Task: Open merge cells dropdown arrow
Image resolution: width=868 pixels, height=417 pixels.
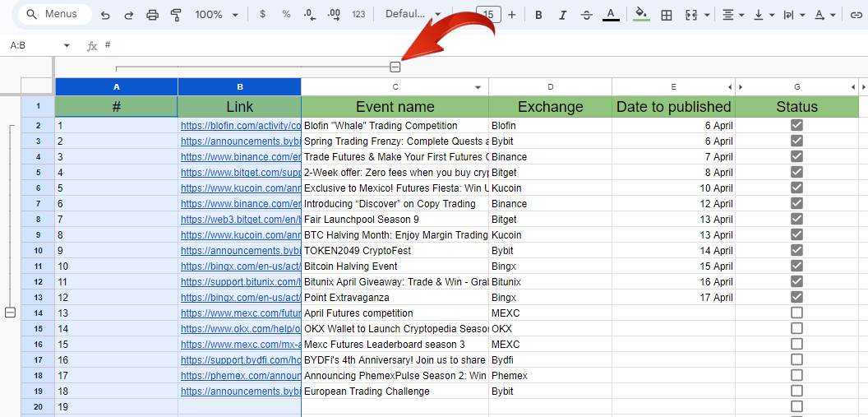Action: (707, 15)
